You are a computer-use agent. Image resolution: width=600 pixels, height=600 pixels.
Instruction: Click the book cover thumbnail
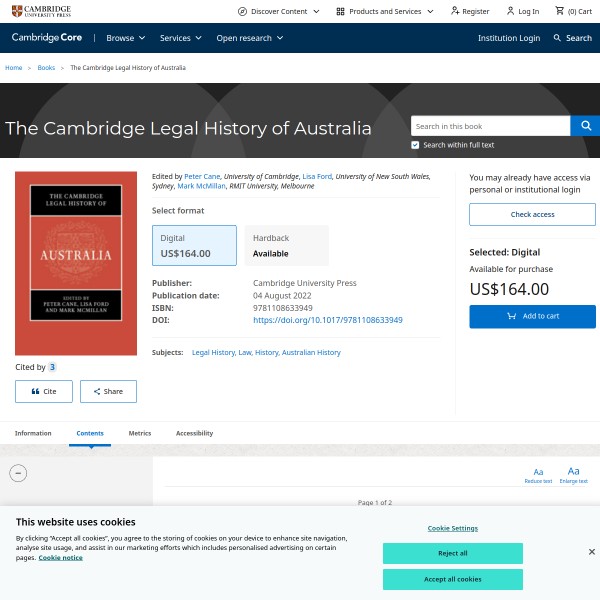point(76,263)
